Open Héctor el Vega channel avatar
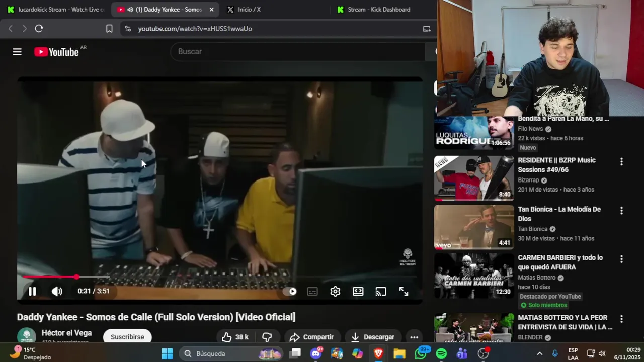The width and height of the screenshot is (644, 362). pos(26,336)
